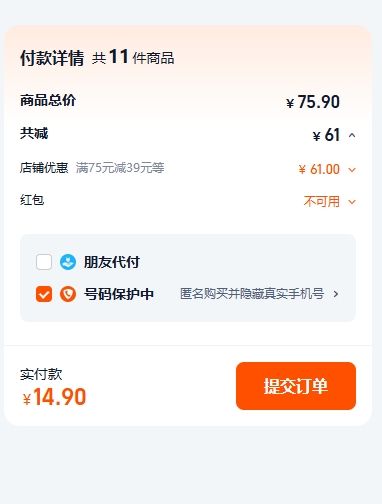Open the number protection details arrow
382x504 pixels.
coord(336,294)
